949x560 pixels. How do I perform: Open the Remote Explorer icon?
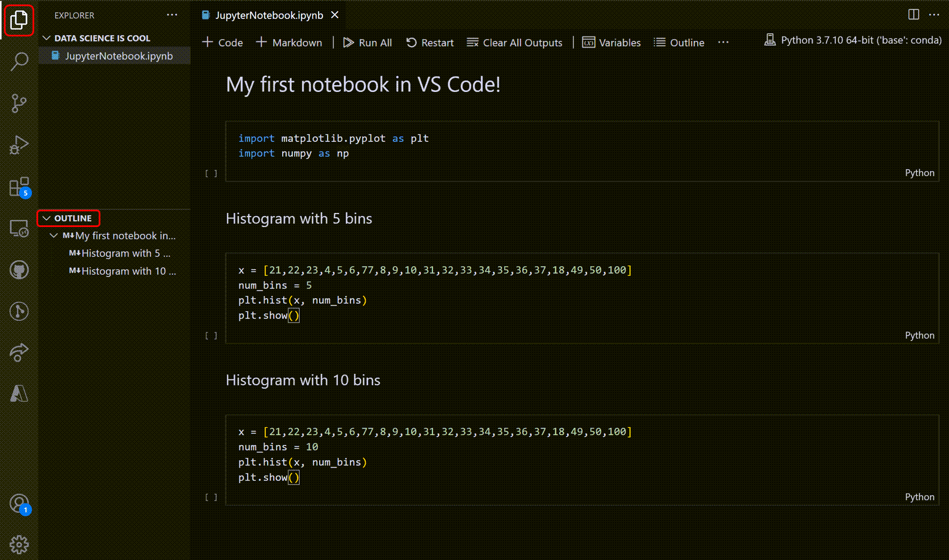tap(19, 228)
